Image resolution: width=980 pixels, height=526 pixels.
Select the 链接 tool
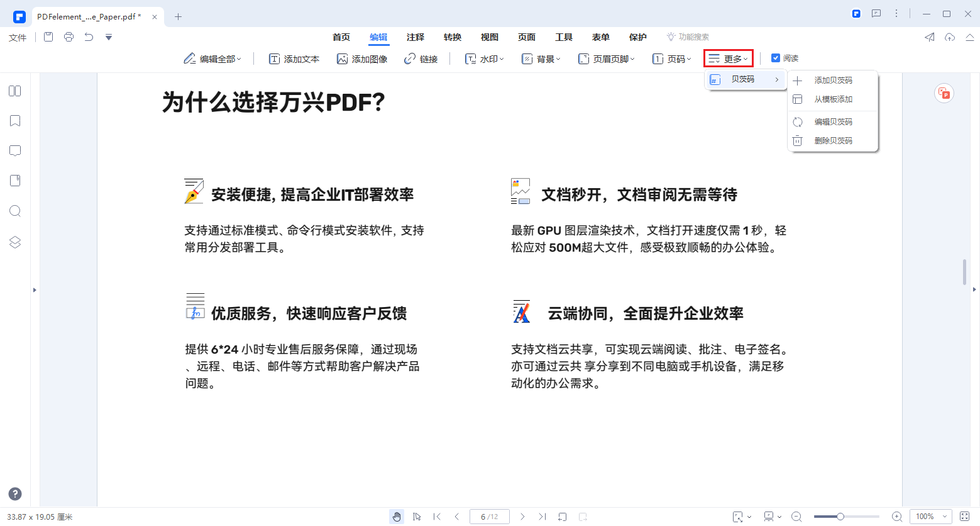click(x=421, y=58)
